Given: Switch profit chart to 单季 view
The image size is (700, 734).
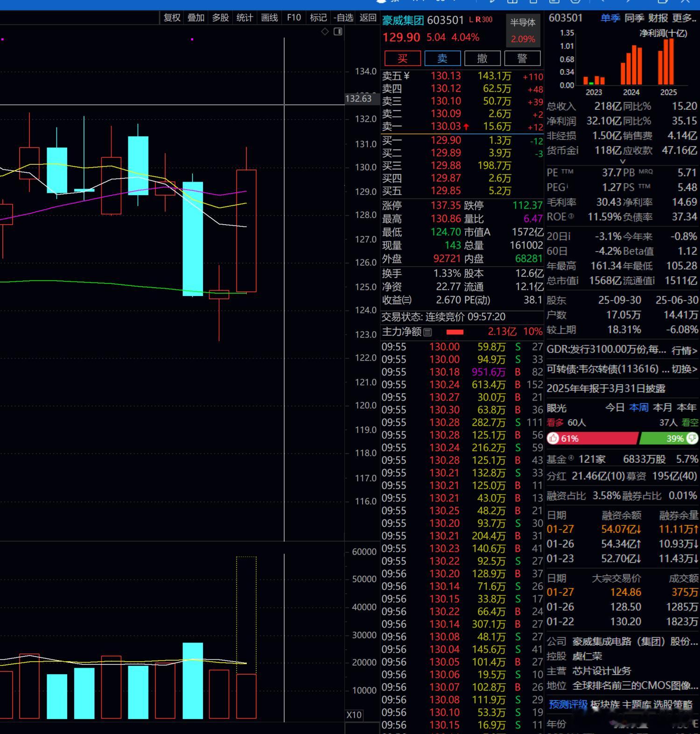Looking at the screenshot, I should coord(610,18).
